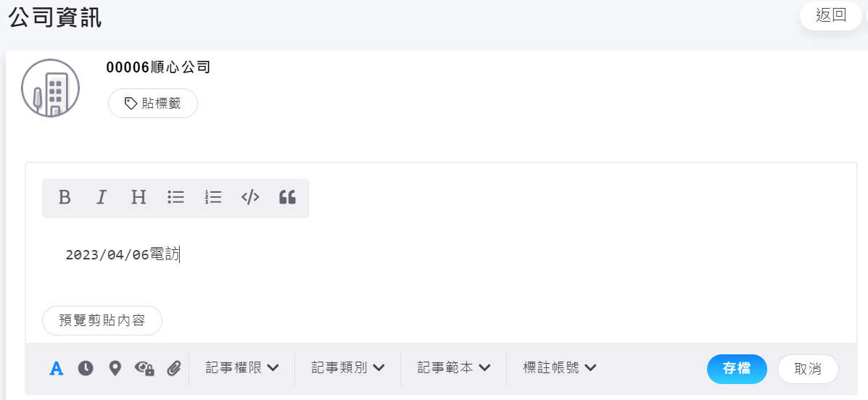Insert a bulleted list
Viewport: 868px width, 400px height.
point(175,197)
